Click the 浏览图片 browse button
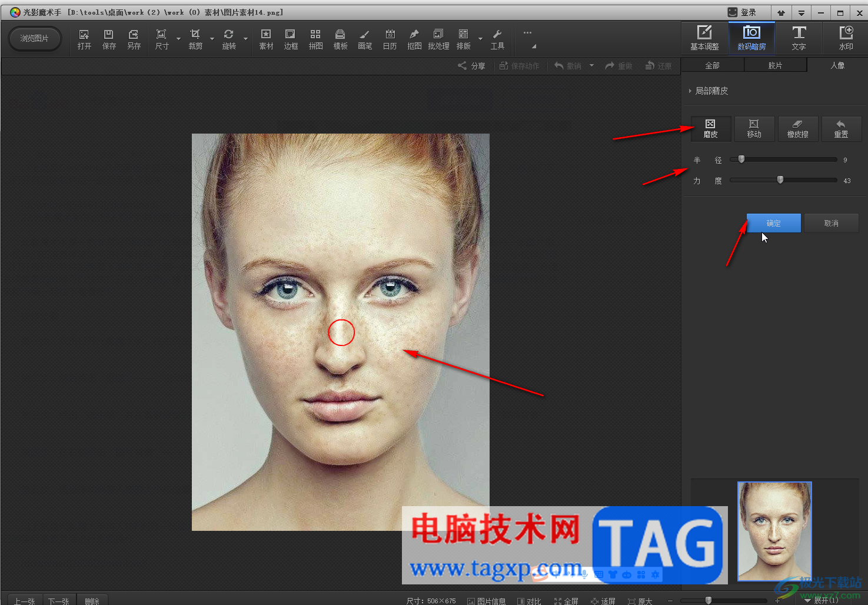 pyautogui.click(x=35, y=39)
